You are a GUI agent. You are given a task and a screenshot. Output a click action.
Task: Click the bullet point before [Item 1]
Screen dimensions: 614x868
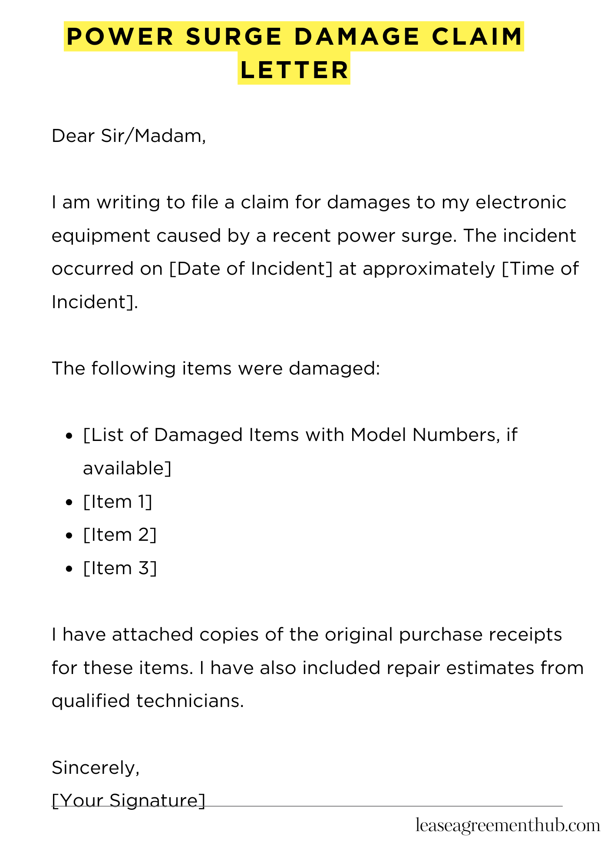(68, 503)
